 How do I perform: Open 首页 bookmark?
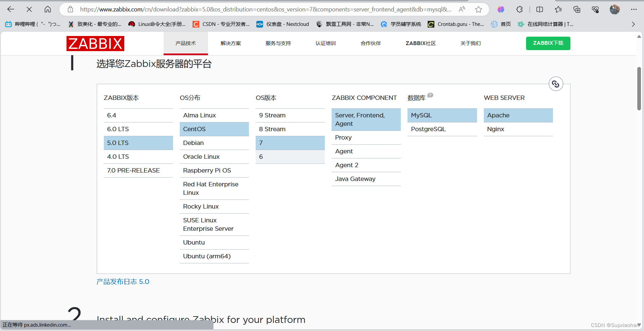pyautogui.click(x=501, y=24)
